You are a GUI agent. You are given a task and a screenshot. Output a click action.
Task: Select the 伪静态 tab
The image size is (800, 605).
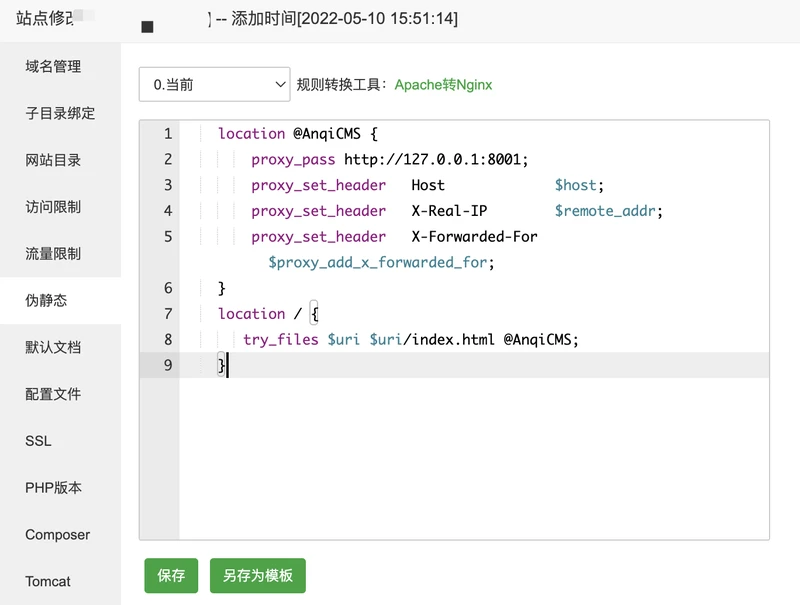coord(47,300)
